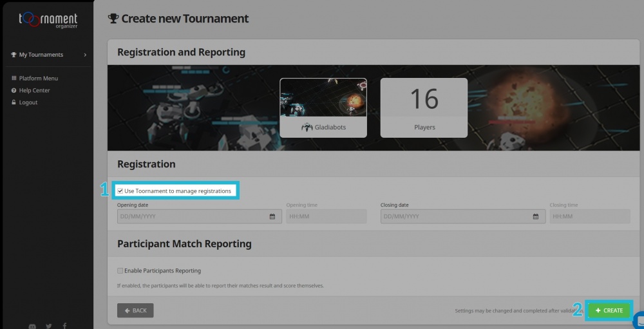
Task: Open My Tournaments in sidebar
Action: point(41,55)
